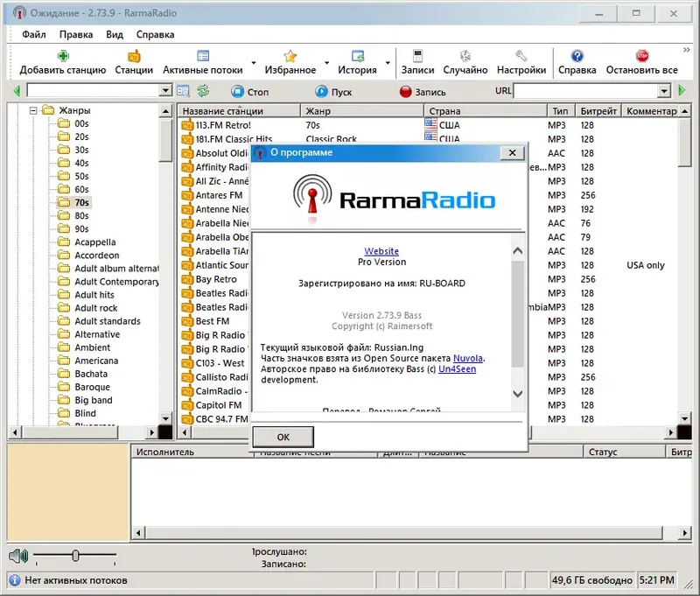
Task: Open the Файл menu
Action: 34,34
